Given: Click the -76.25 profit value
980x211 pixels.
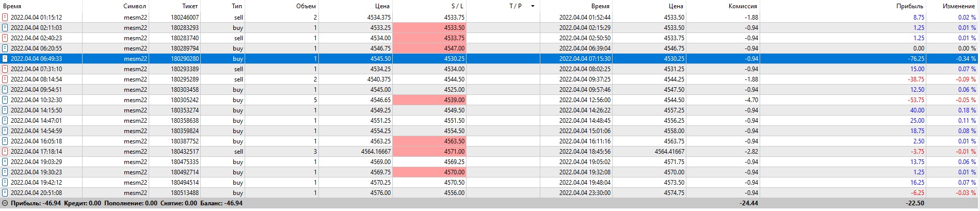Looking at the screenshot, I should 916,58.
